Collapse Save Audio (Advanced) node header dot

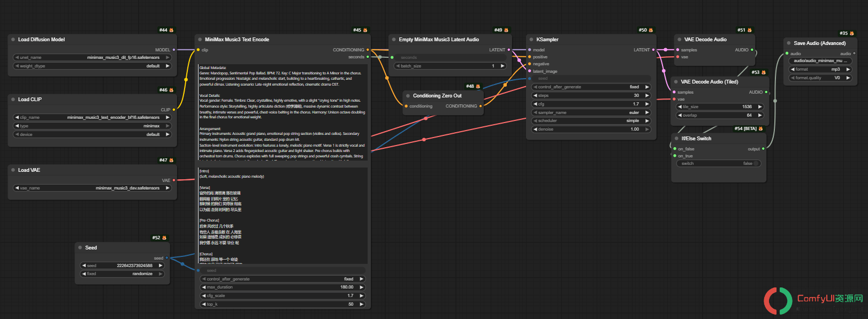coord(789,43)
